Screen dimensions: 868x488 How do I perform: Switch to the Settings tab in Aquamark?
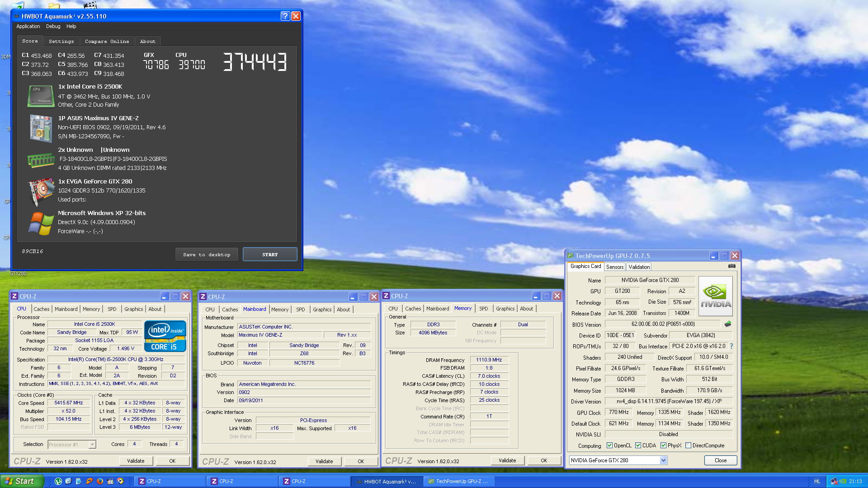[x=61, y=41]
